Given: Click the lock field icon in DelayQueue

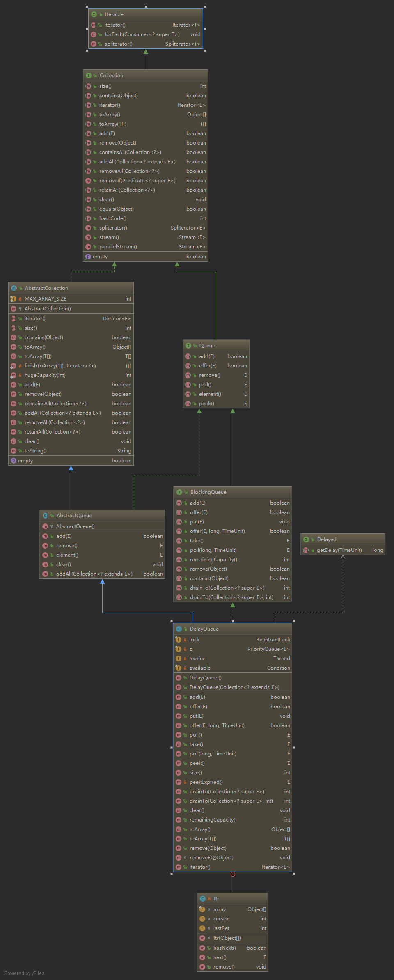Looking at the screenshot, I should coord(179,640).
